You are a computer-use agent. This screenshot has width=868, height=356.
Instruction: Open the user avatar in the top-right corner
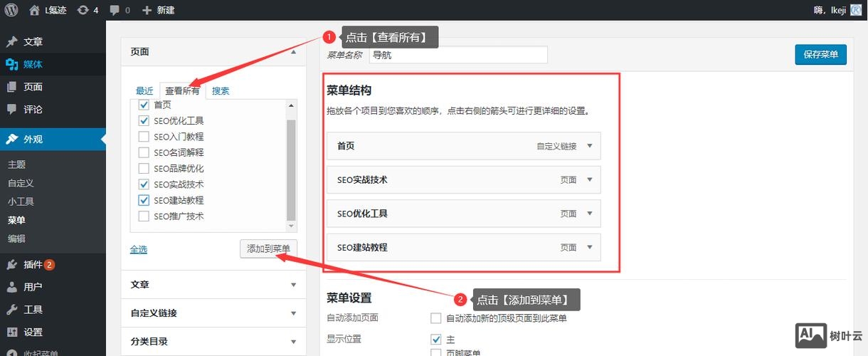[x=857, y=10]
